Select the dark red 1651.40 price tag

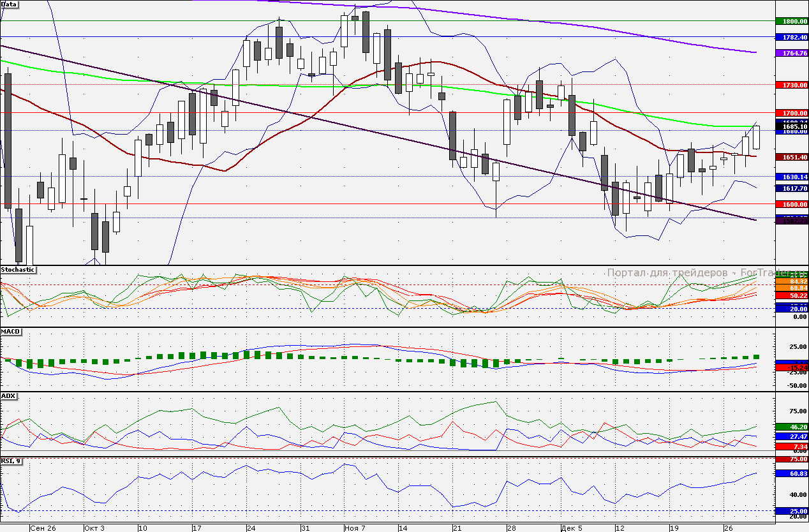point(791,157)
